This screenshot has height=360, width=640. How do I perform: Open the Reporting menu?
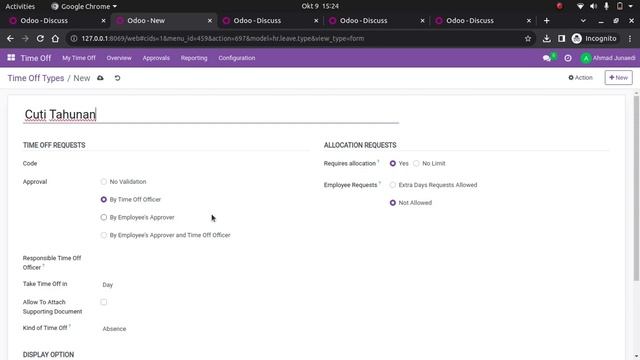(194, 58)
